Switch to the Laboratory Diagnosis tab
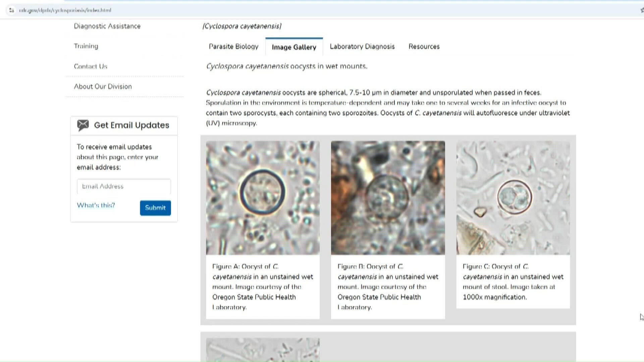Viewport: 644px width, 362px height. tap(362, 47)
